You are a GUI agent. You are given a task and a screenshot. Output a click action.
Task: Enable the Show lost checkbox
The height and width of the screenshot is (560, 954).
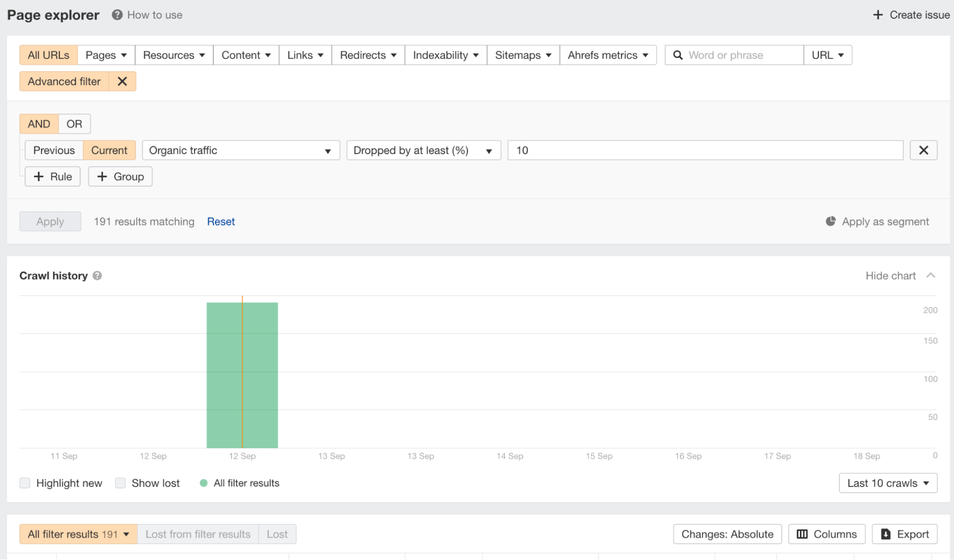120,483
